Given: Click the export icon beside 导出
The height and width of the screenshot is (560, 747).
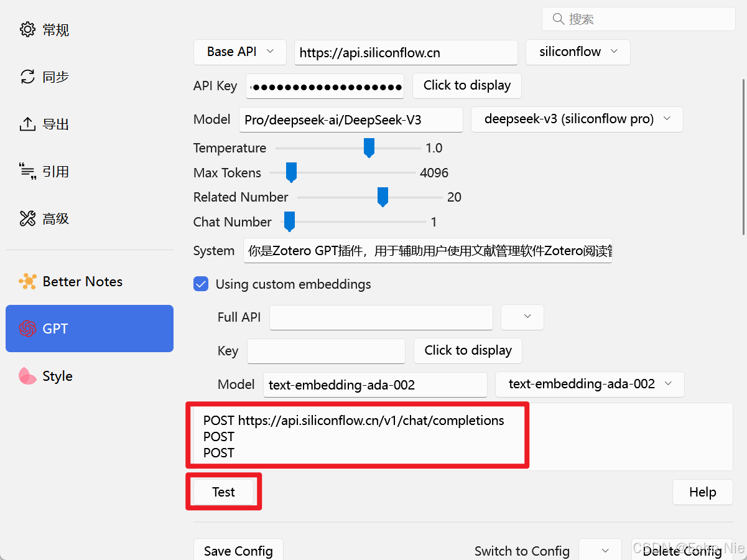Looking at the screenshot, I should [x=27, y=124].
